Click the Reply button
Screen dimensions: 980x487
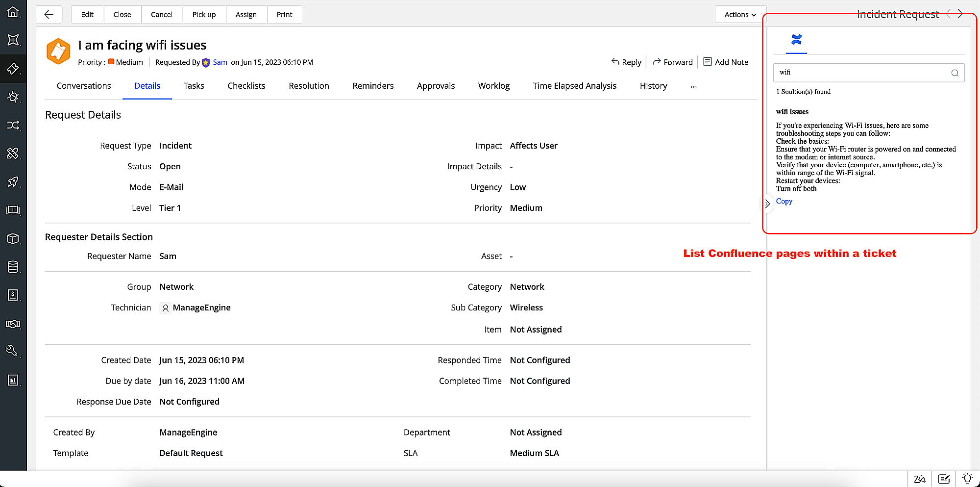[x=626, y=62]
